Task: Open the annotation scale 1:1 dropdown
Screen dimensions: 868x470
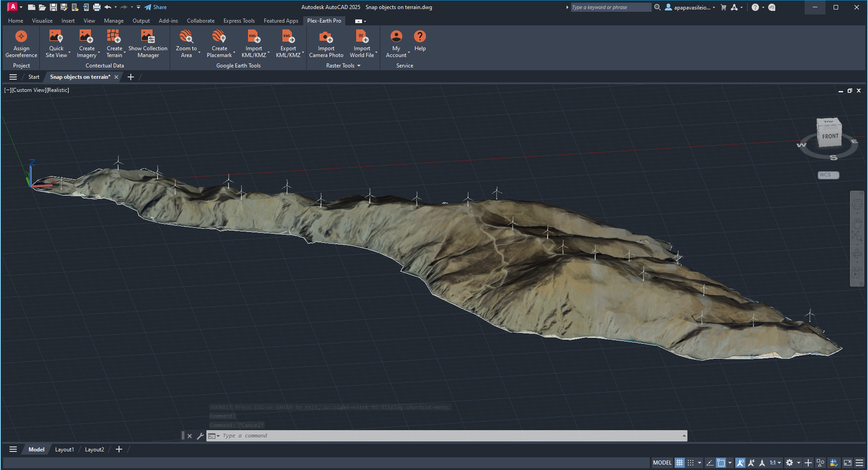Action: pos(775,463)
